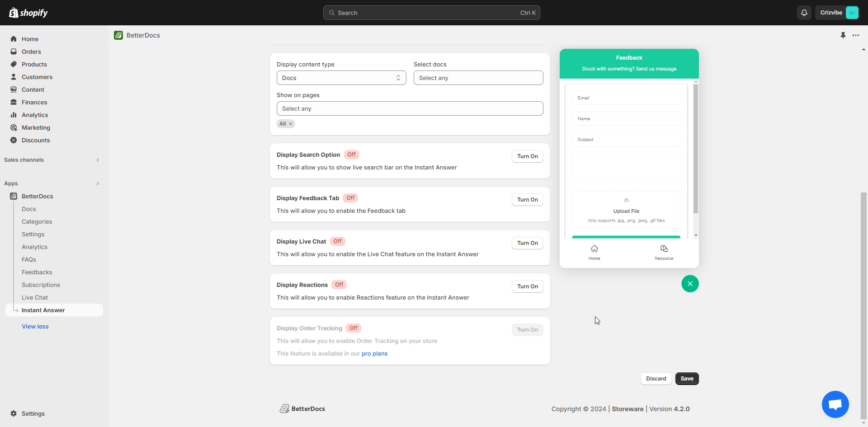868x427 pixels.
Task: Click the notifications bell icon
Action: coord(804,13)
